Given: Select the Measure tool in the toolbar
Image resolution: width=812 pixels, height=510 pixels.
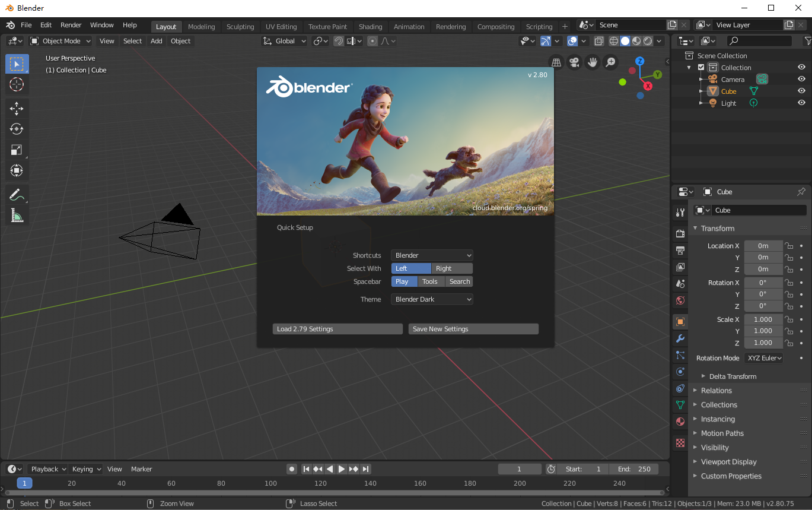Looking at the screenshot, I should coord(17,215).
